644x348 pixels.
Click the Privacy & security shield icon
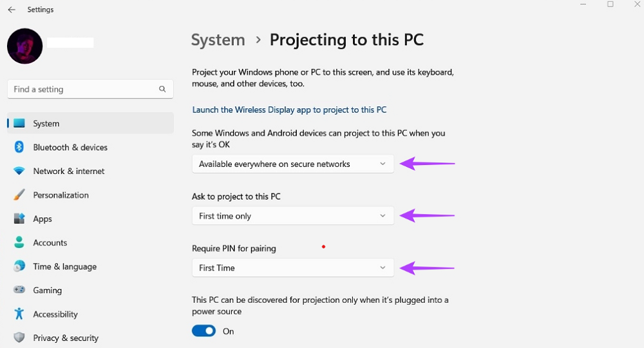coord(19,338)
